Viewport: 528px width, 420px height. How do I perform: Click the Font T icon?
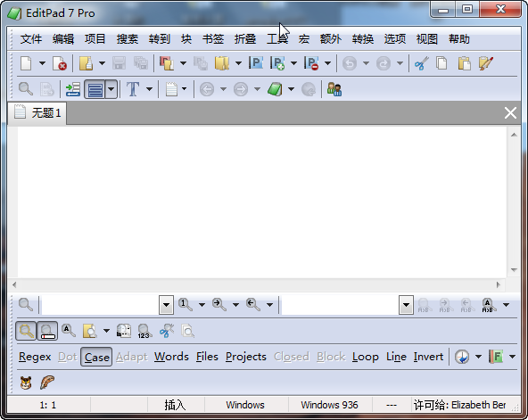(x=133, y=89)
